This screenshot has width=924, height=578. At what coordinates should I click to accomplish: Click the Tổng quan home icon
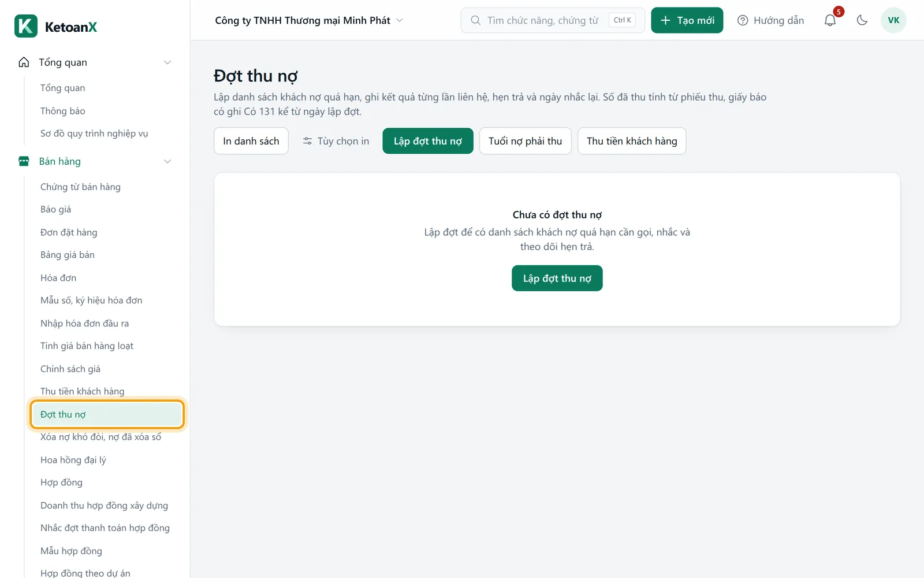click(x=24, y=62)
